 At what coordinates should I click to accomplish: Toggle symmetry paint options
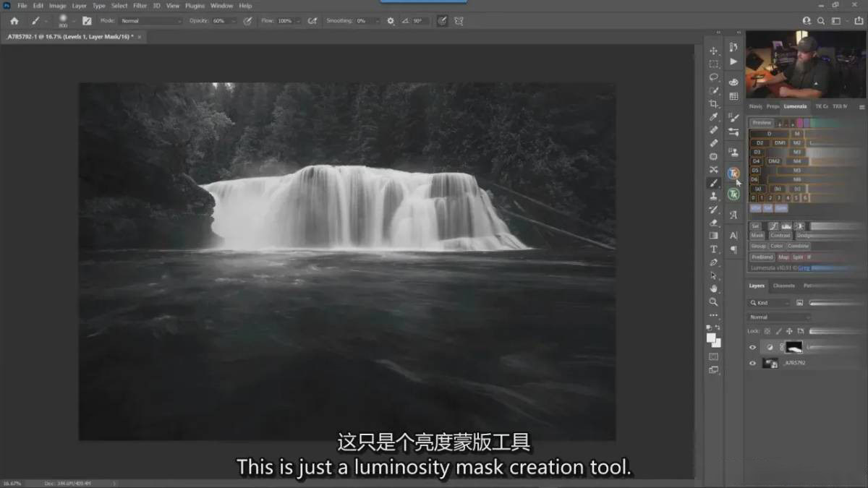coord(459,21)
